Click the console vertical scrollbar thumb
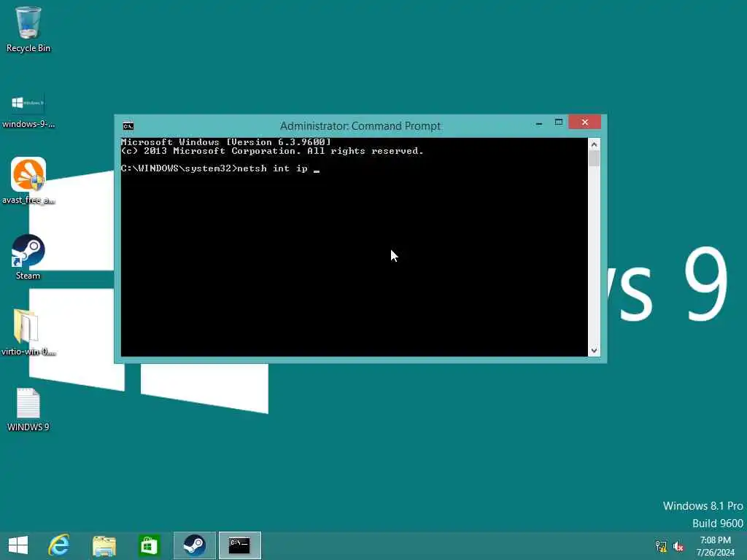This screenshot has height=560, width=747. pos(594,158)
